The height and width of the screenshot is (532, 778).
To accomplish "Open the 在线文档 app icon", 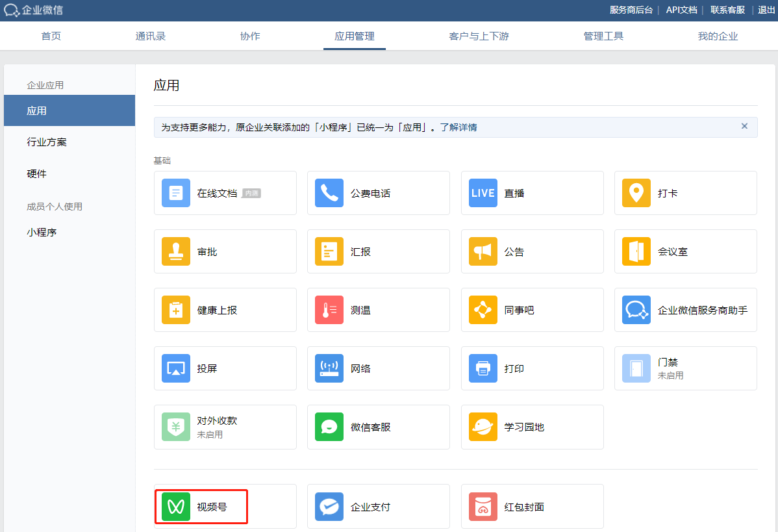I will [x=175, y=193].
